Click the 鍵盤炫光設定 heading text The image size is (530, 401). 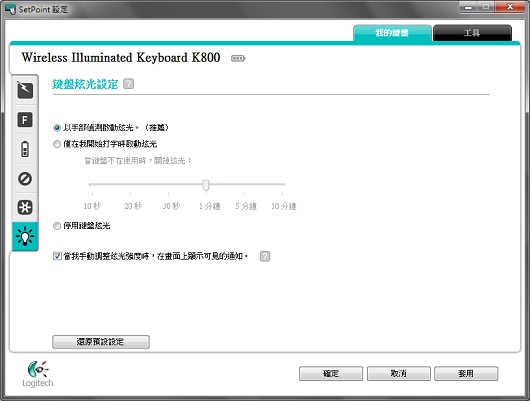tap(85, 84)
